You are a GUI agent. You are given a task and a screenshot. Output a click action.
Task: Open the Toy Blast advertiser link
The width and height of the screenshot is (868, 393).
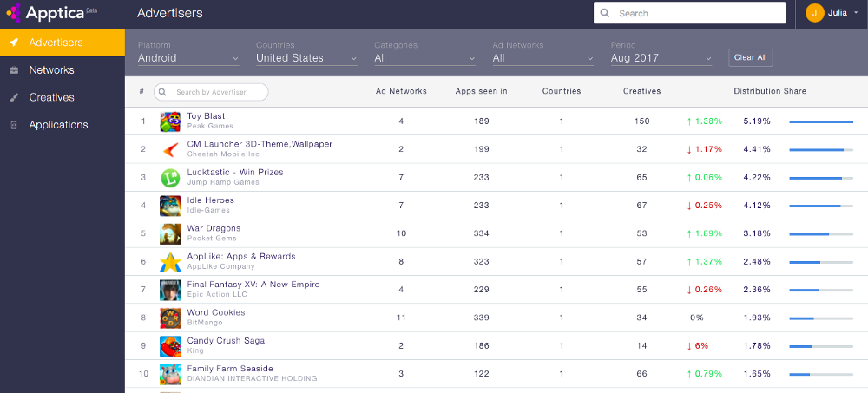(206, 116)
